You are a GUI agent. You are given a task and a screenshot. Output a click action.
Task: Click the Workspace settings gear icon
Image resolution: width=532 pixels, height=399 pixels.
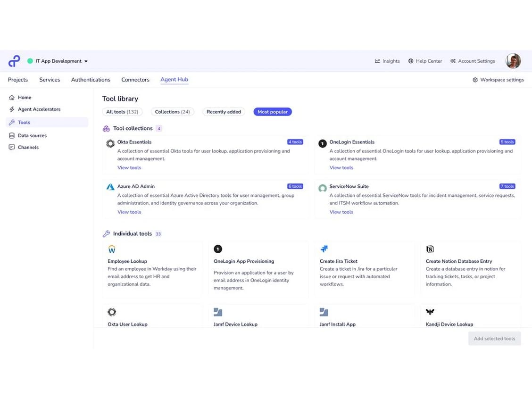tap(475, 80)
